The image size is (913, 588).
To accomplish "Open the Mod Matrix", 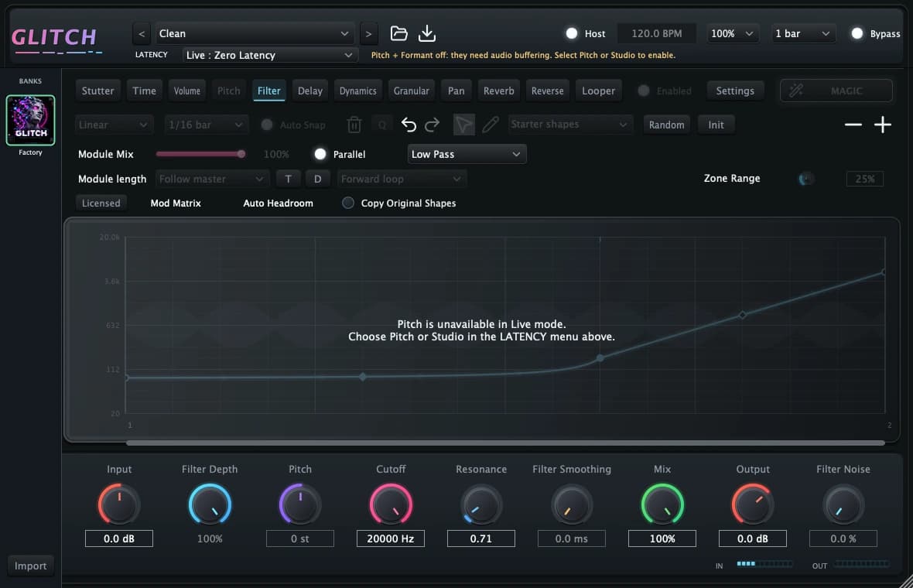I will coord(176,203).
